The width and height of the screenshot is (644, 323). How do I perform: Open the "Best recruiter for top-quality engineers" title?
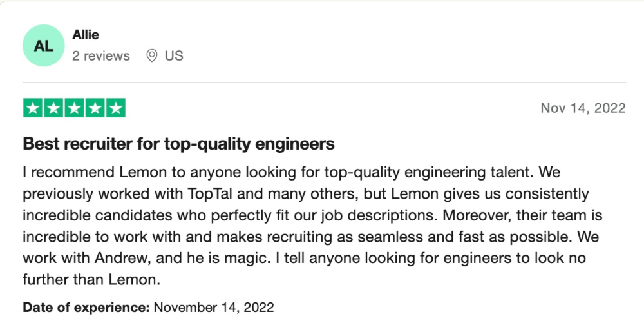pos(178,144)
